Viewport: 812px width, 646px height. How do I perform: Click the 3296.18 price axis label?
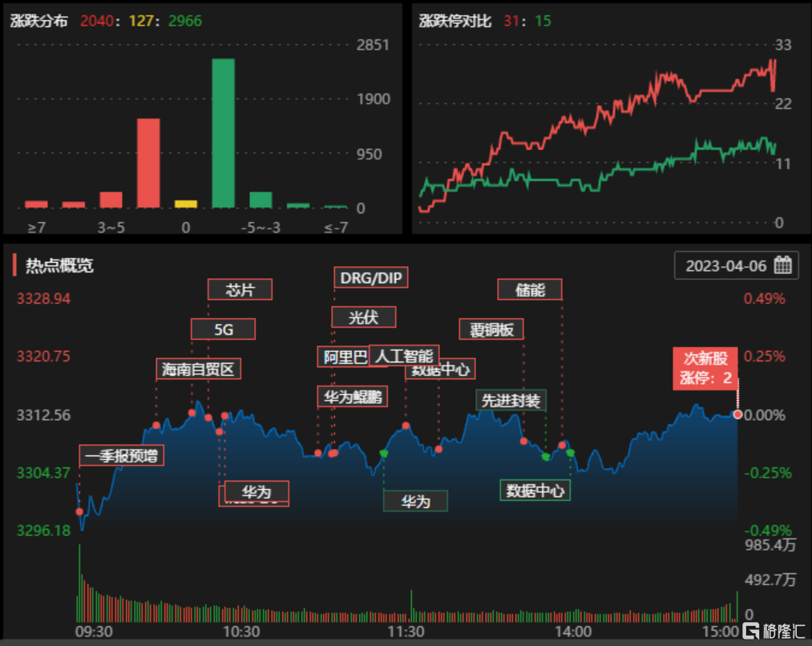point(43,531)
